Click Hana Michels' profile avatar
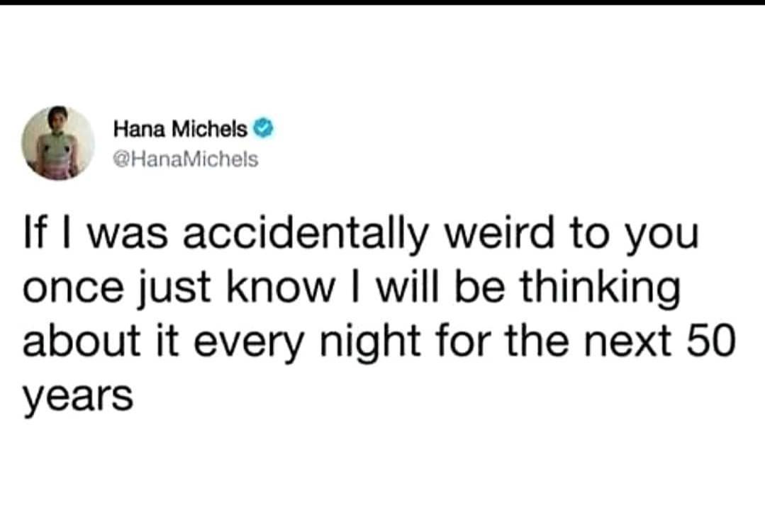Viewport: 765px width, 532px height. click(58, 144)
